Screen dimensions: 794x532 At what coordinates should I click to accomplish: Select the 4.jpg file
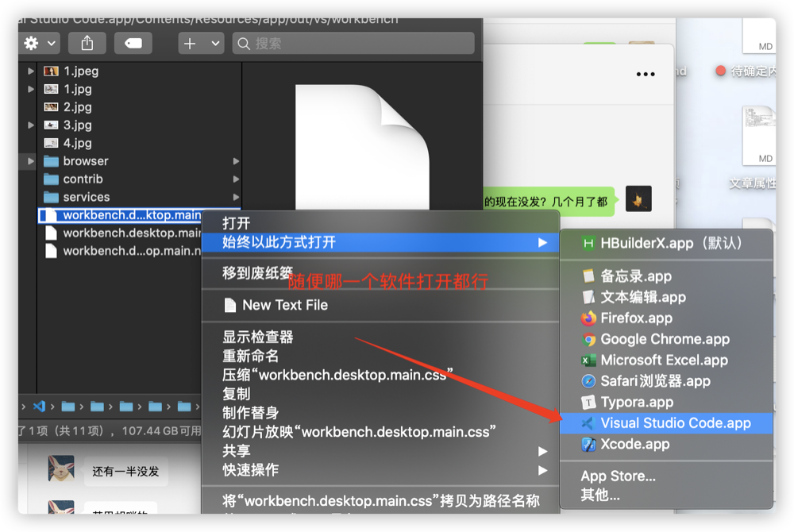click(x=78, y=143)
